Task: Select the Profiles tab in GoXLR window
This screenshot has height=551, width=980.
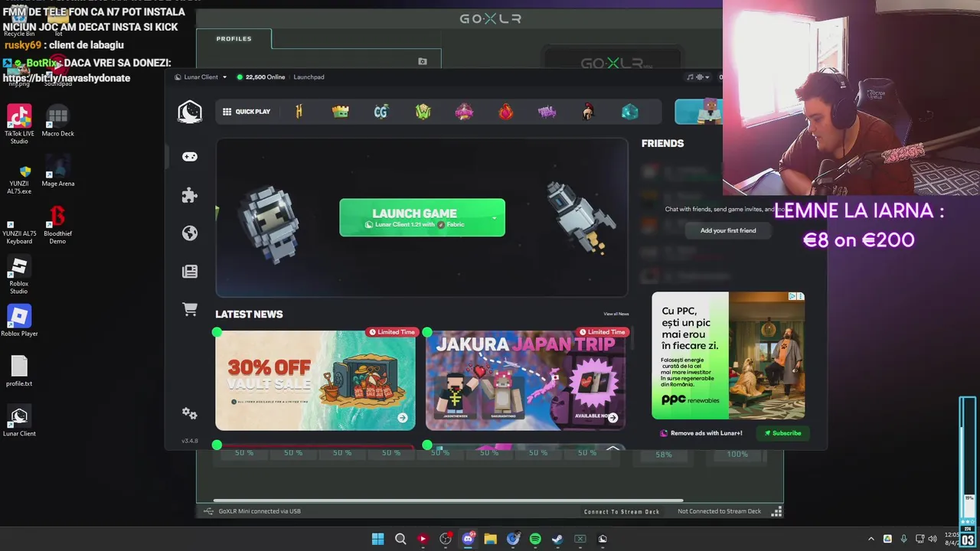Action: [234, 38]
